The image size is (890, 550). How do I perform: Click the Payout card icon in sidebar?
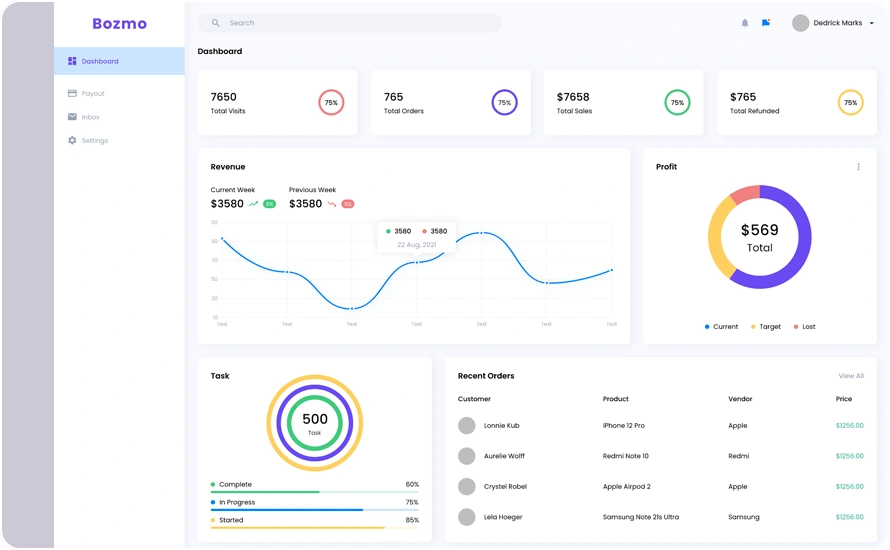[x=72, y=94]
